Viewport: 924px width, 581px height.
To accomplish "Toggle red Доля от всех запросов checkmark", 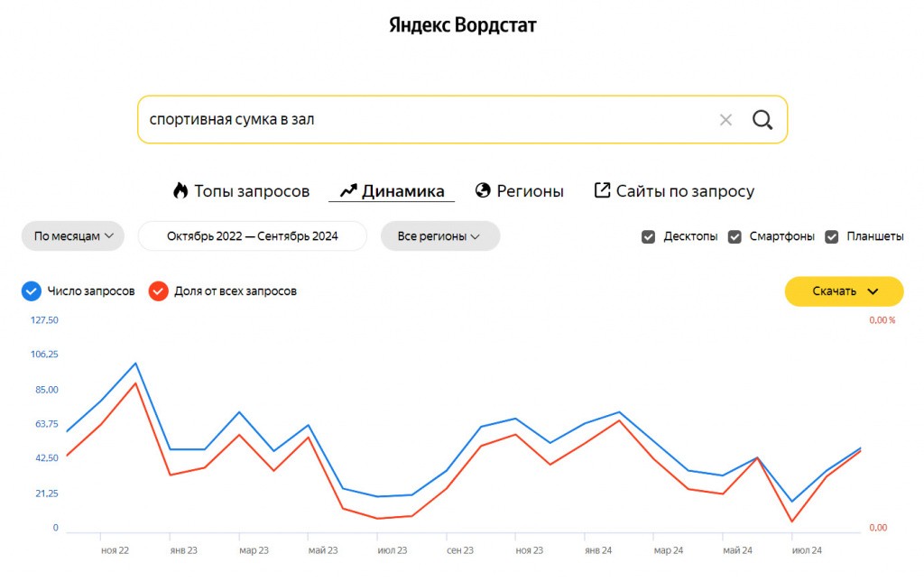I will click(158, 291).
